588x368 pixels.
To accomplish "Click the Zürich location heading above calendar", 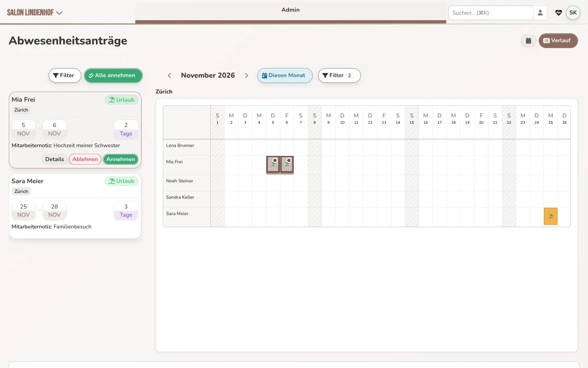I will click(x=164, y=92).
